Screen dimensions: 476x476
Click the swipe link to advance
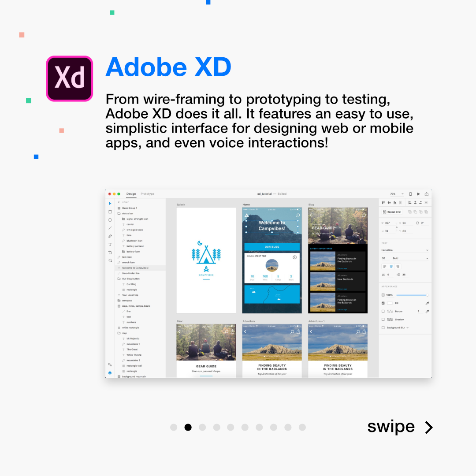[399, 427]
